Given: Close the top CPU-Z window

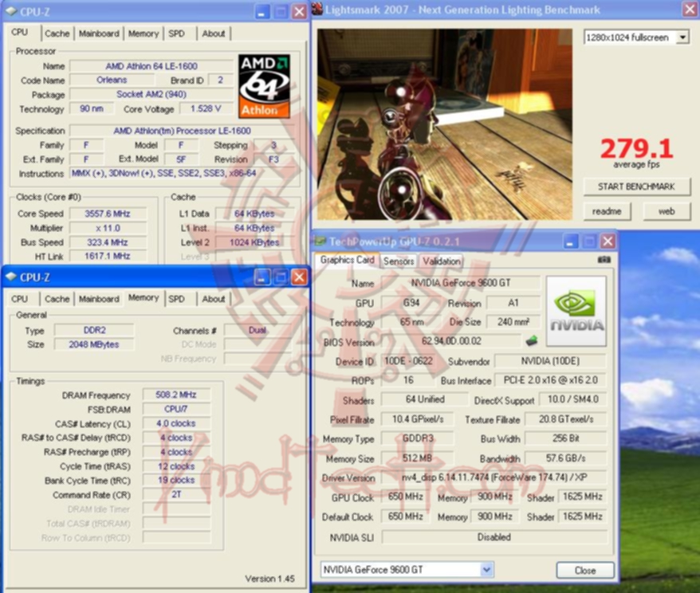Looking at the screenshot, I should pyautogui.click(x=299, y=12).
